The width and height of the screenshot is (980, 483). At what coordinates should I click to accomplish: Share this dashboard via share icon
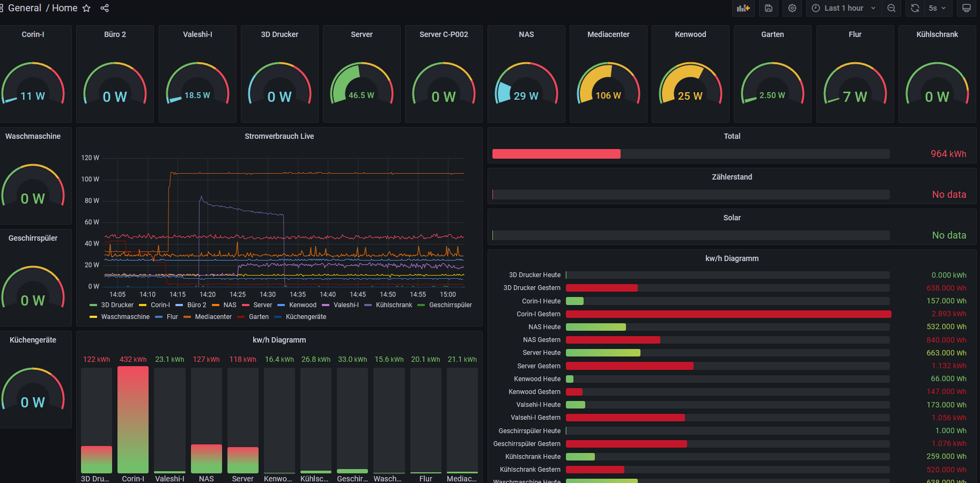tap(105, 8)
